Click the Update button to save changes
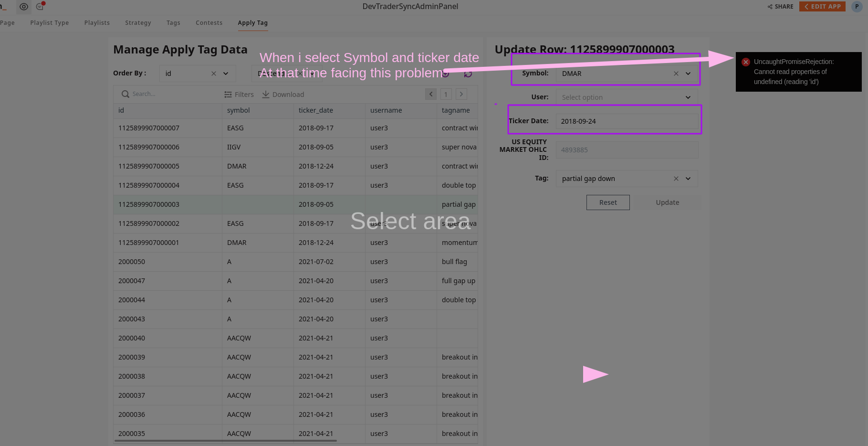The width and height of the screenshot is (868, 446). [x=667, y=202]
